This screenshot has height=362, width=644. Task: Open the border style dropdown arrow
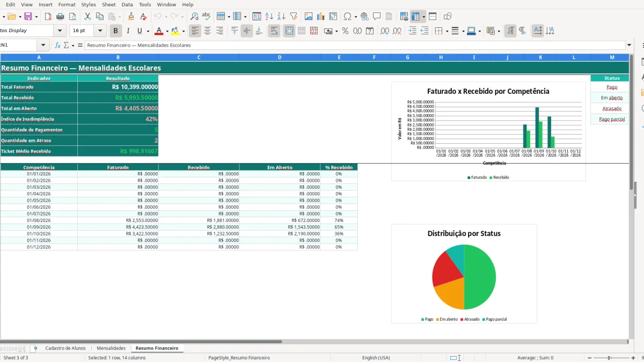(463, 31)
